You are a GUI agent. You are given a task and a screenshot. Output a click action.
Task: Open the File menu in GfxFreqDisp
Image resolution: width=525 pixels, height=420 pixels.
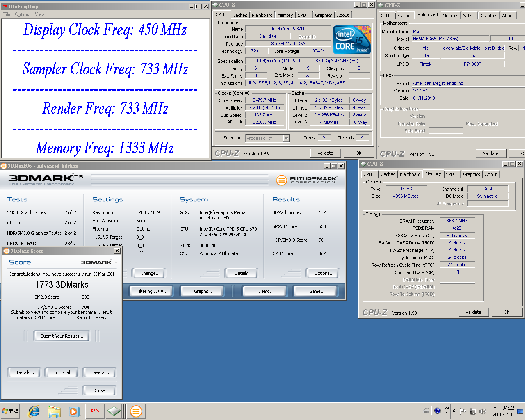pos(7,14)
